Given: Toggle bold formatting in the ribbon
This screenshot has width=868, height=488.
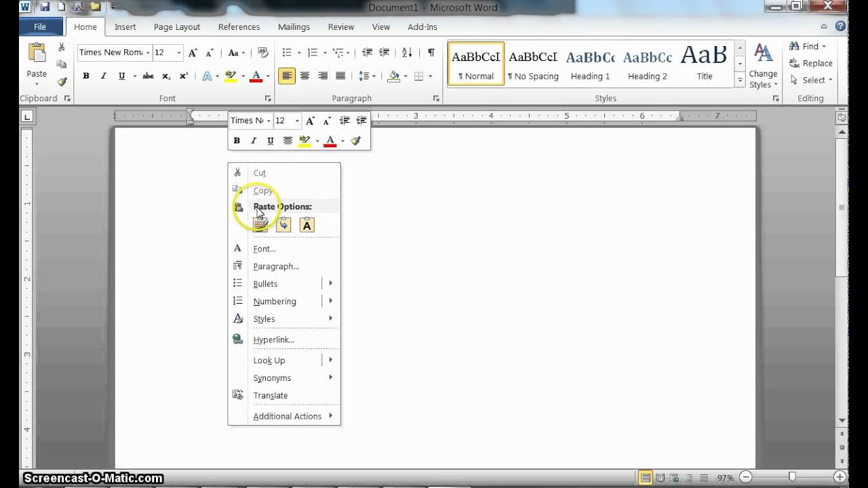Looking at the screenshot, I should pyautogui.click(x=85, y=76).
